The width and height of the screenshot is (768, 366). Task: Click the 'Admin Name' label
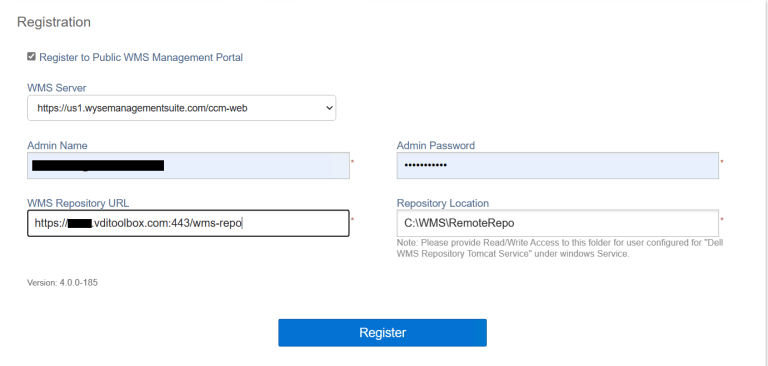click(57, 146)
